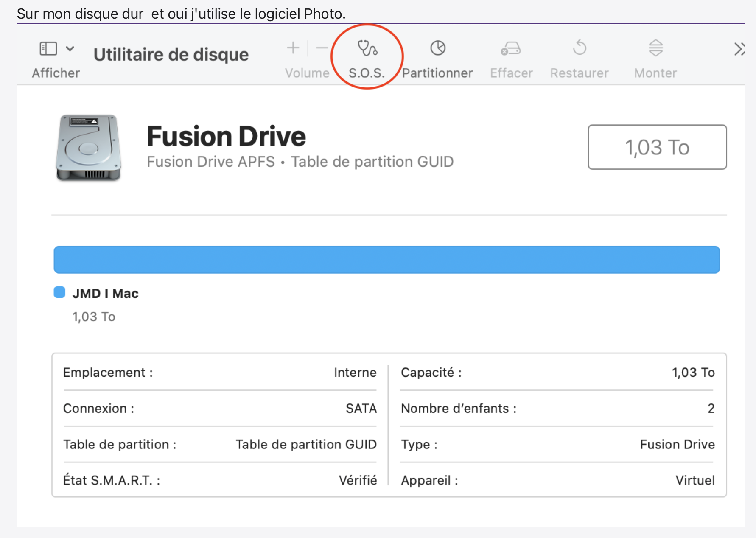Click the Effacer erase disk icon
Viewport: 756px width, 538px height.
pyautogui.click(x=511, y=48)
